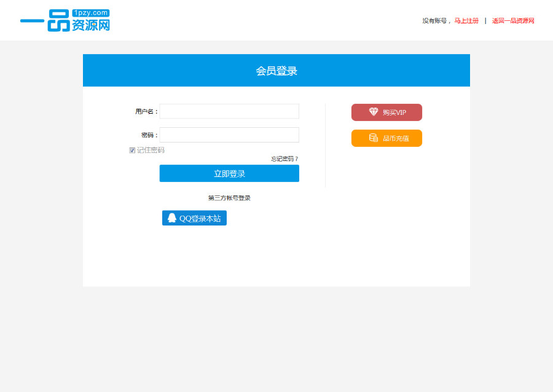Open the 马上注册 registration link

(466, 20)
